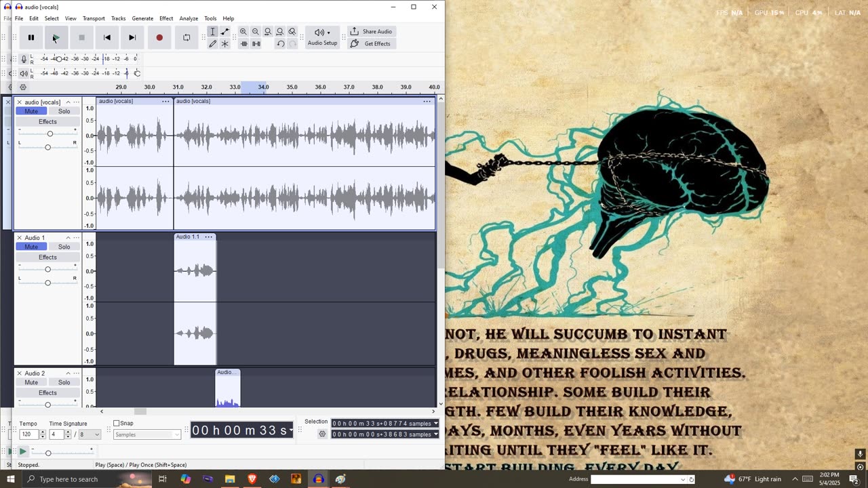Click the Zoom Toggle icon
Viewport: 868px width, 488px height.
(292, 32)
